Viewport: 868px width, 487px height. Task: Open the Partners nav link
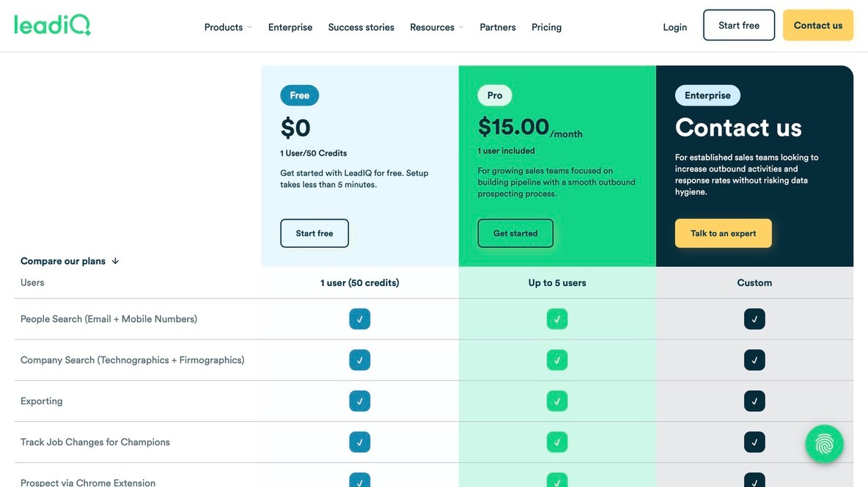498,27
